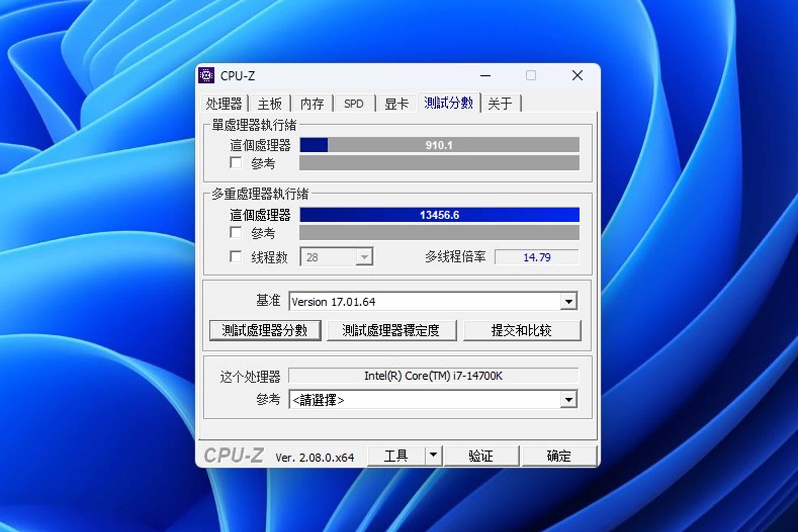Click the 測試處理器分數 button
This screenshot has height=532, width=798.
pos(265,330)
